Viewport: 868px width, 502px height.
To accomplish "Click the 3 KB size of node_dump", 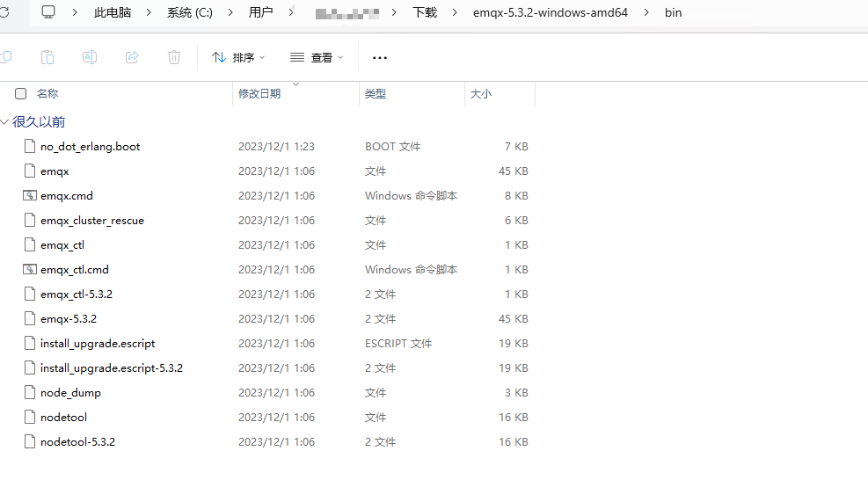I will pyautogui.click(x=516, y=393).
